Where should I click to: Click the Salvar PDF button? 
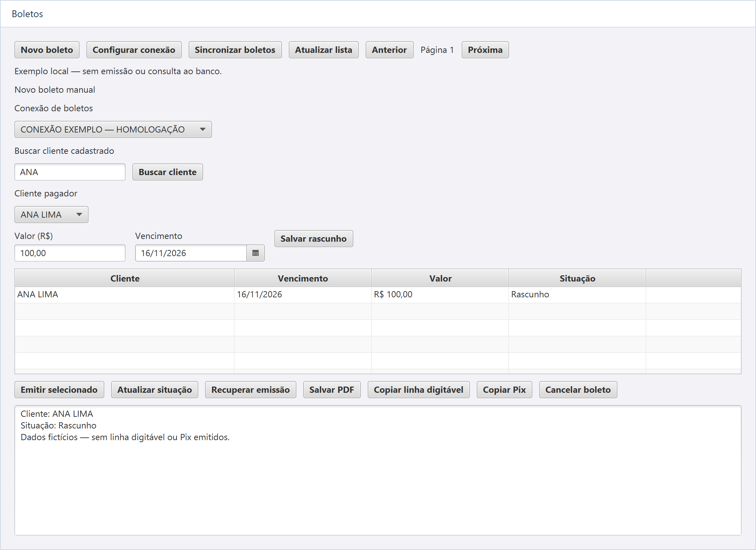(332, 390)
